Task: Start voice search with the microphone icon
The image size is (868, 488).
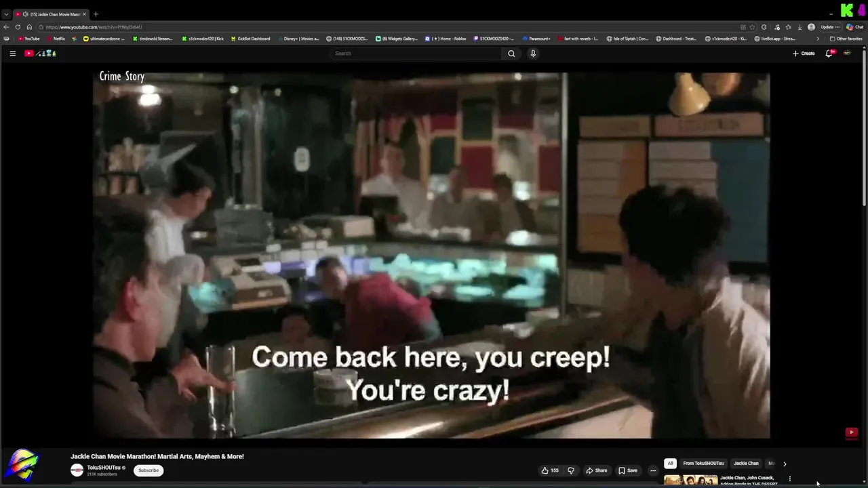Action: point(533,54)
